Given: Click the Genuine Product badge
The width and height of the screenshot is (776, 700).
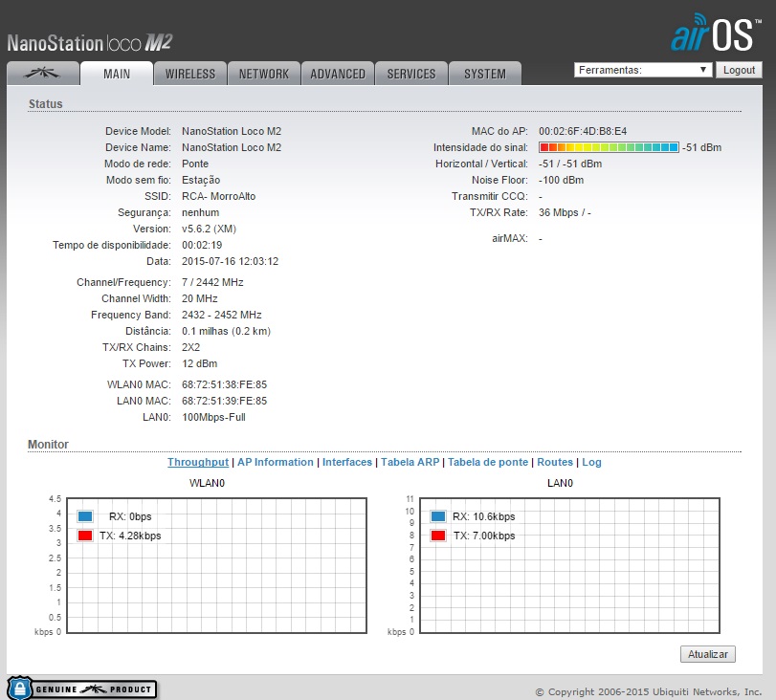Looking at the screenshot, I should 81,689.
